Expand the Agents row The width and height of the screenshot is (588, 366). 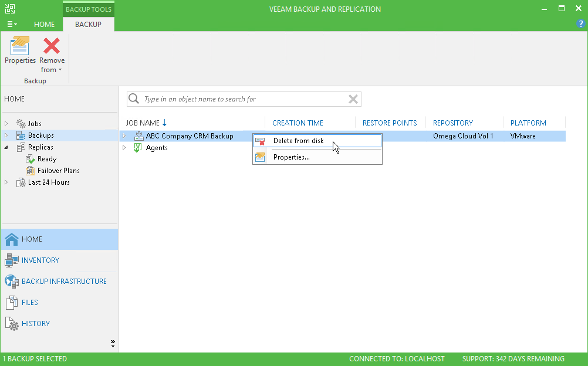pyautogui.click(x=124, y=148)
